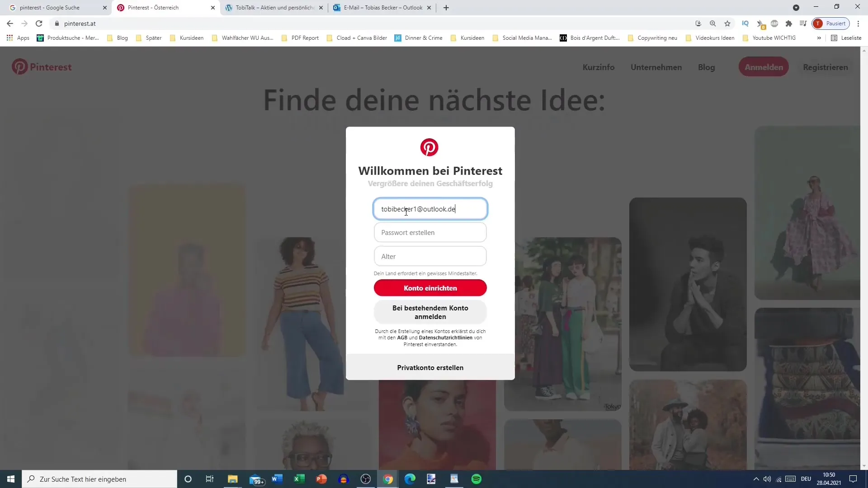The height and width of the screenshot is (488, 868).
Task: Open volume control in system tray
Action: [x=767, y=479]
